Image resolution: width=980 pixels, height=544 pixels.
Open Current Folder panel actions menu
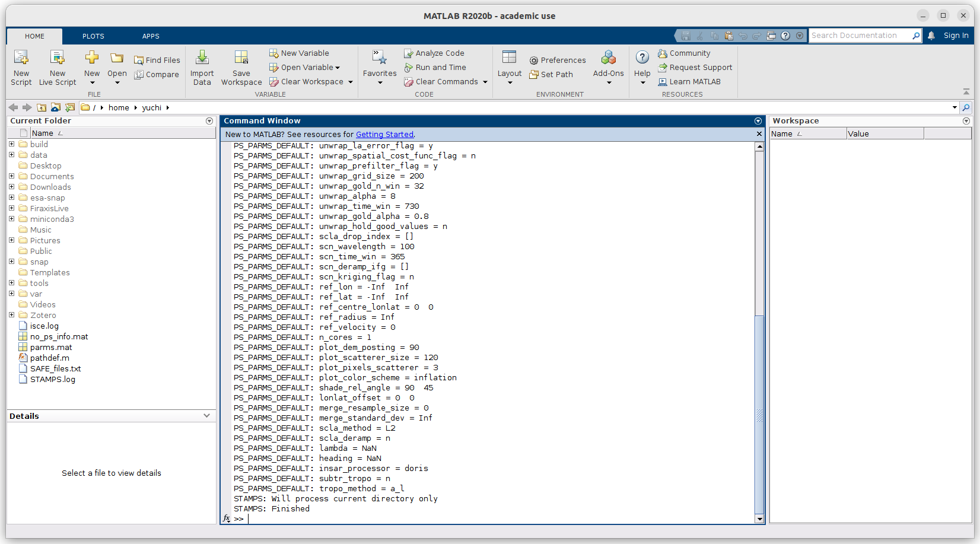point(209,121)
